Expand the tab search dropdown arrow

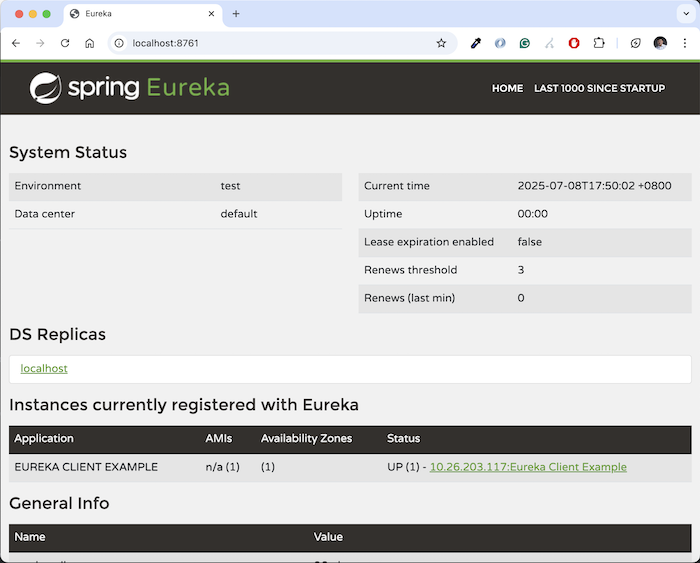[686, 14]
